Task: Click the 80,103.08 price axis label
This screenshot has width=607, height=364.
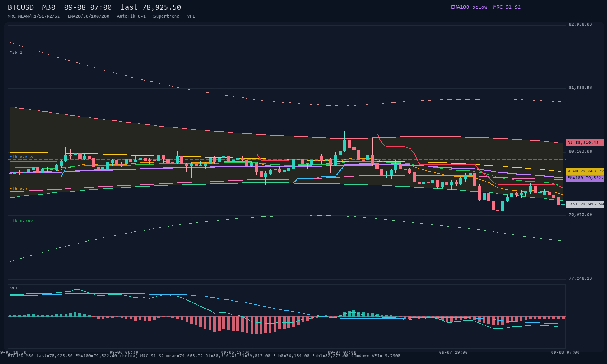Action: point(580,151)
